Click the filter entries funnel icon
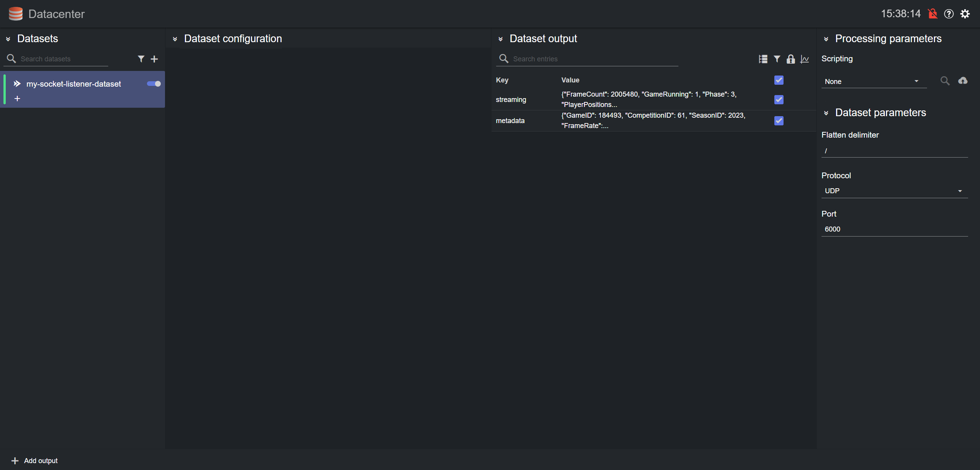 click(777, 59)
